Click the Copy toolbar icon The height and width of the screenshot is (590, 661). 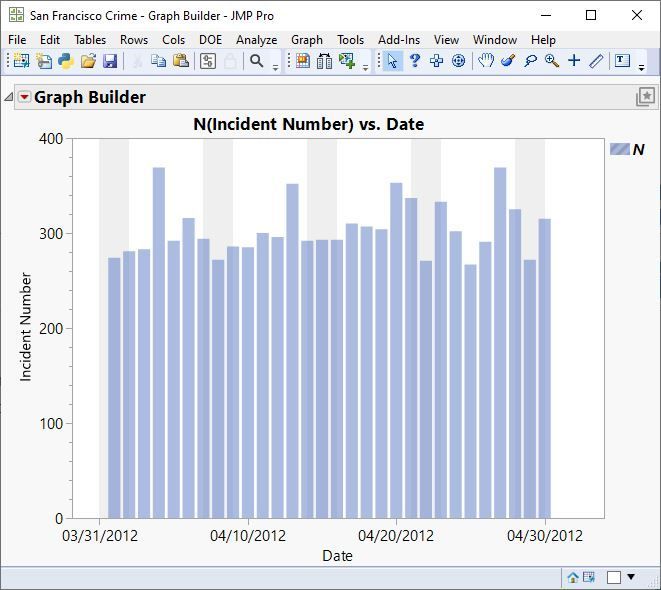click(x=158, y=61)
